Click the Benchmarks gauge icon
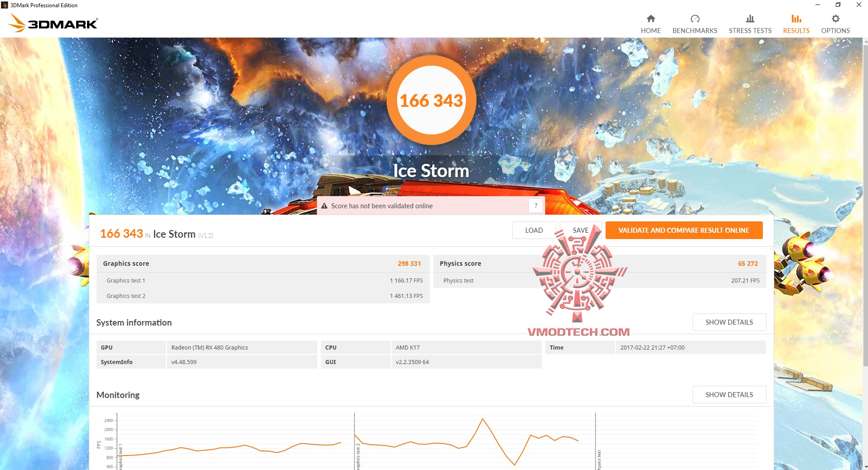Image resolution: width=868 pixels, height=470 pixels. coord(695,19)
